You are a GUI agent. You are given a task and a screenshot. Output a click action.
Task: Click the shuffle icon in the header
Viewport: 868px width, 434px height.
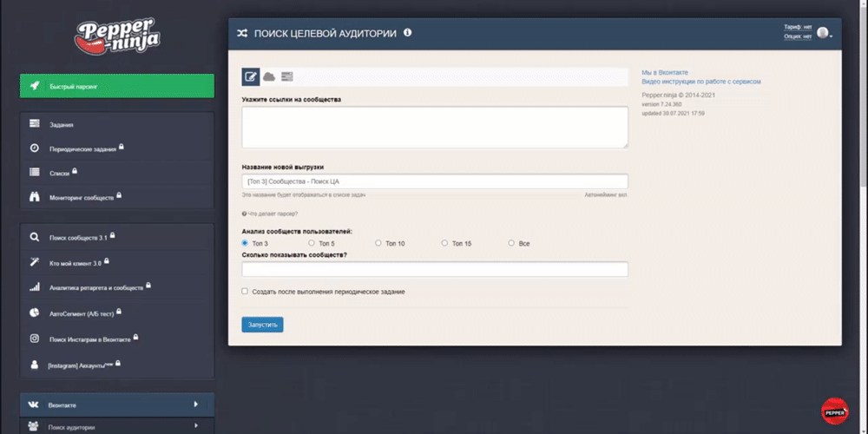(x=242, y=33)
